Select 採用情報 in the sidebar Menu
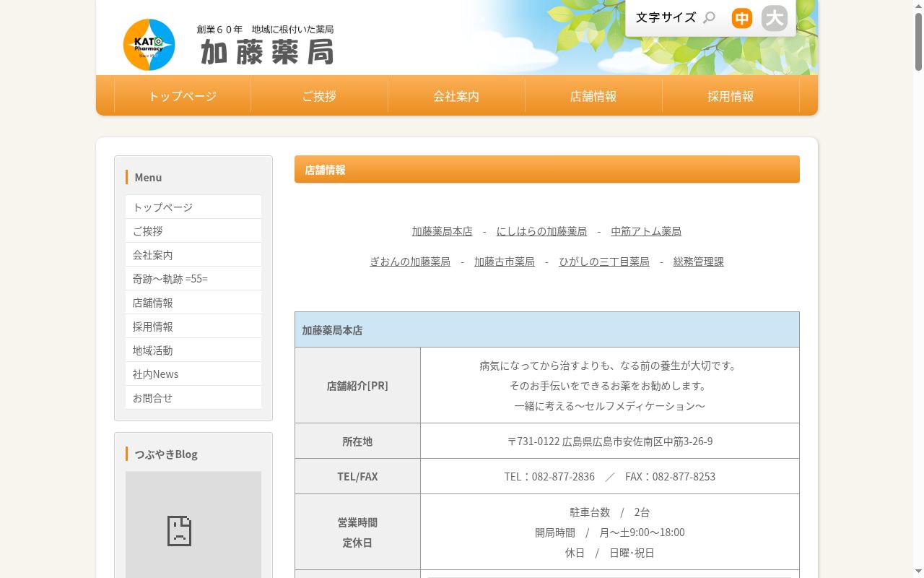 (193, 327)
